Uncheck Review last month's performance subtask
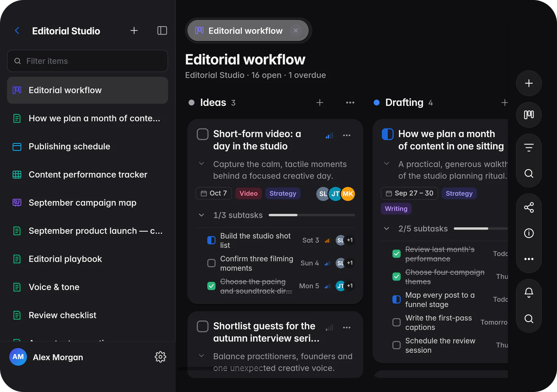 pos(396,254)
